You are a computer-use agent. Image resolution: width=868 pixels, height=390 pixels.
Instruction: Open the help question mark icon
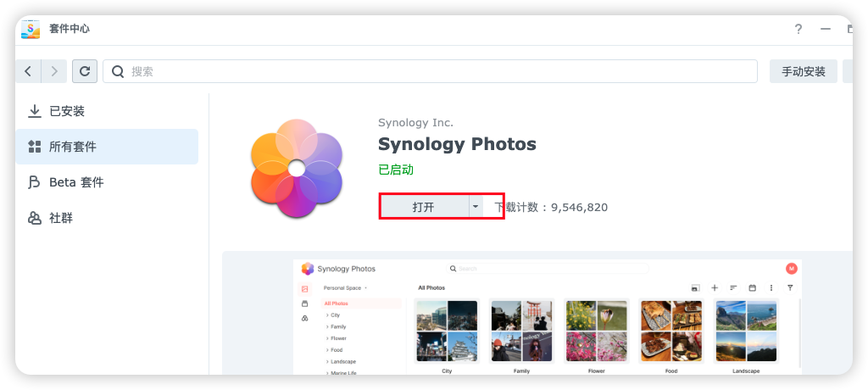[798, 29]
